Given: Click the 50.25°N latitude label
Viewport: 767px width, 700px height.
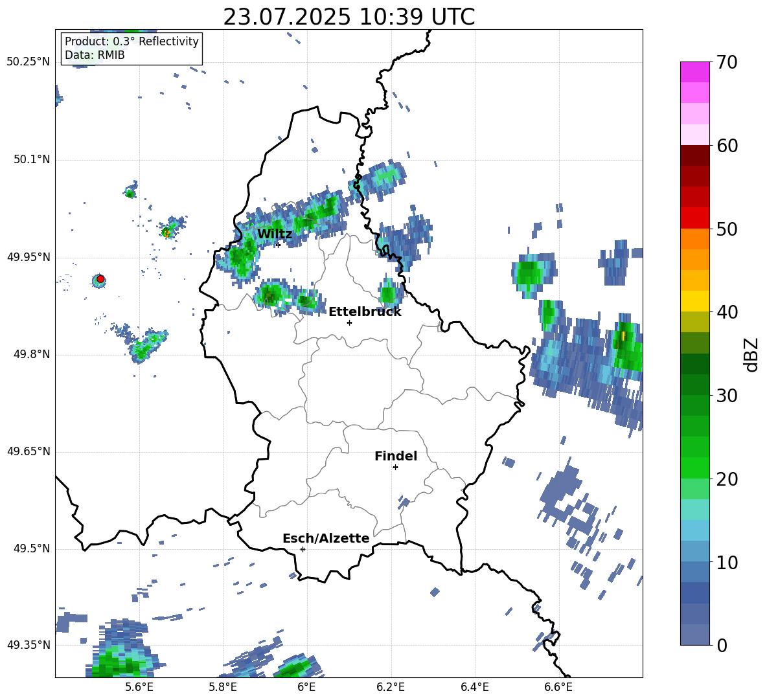Looking at the screenshot, I should pos(29,62).
